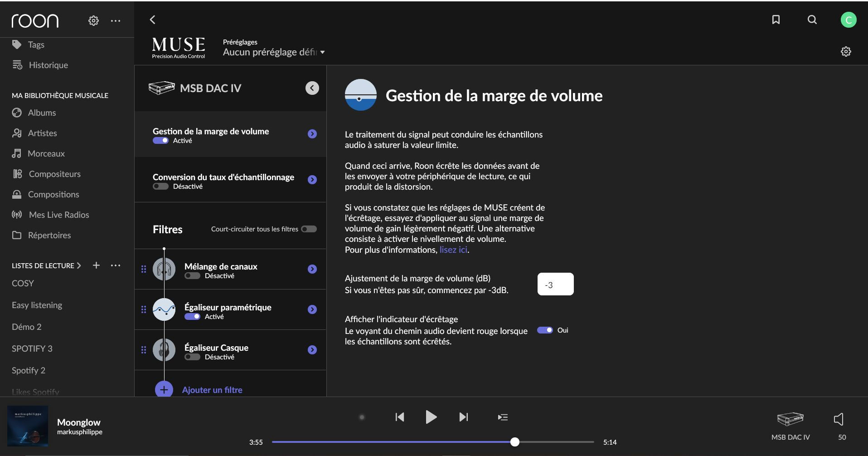This screenshot has height=456, width=868.
Task: Open the MSB DAC IV zone picker
Action: point(790,425)
